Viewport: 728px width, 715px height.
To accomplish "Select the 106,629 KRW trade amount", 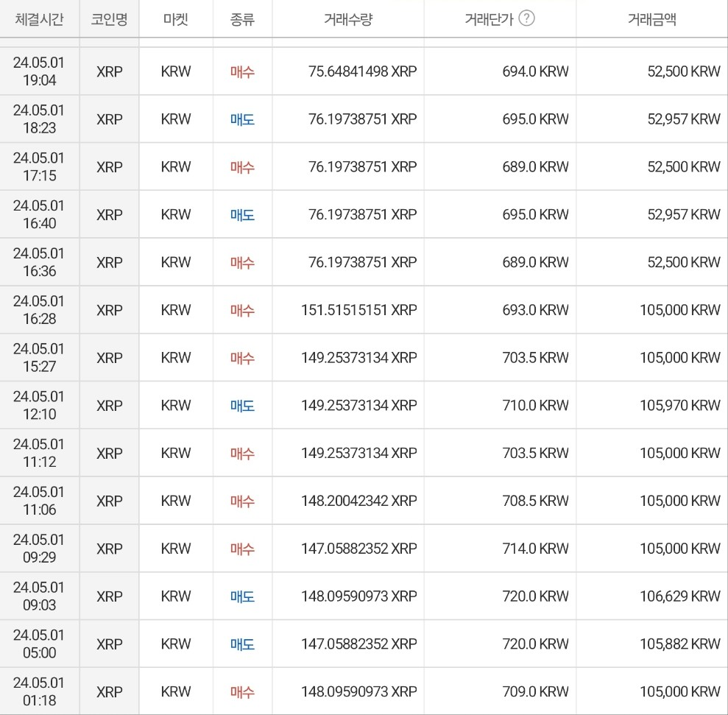I will point(680,596).
